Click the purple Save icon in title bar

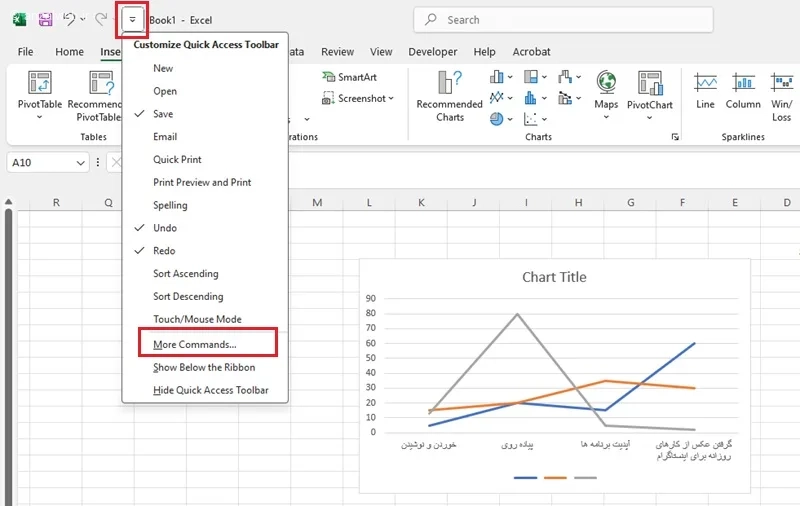click(45, 20)
